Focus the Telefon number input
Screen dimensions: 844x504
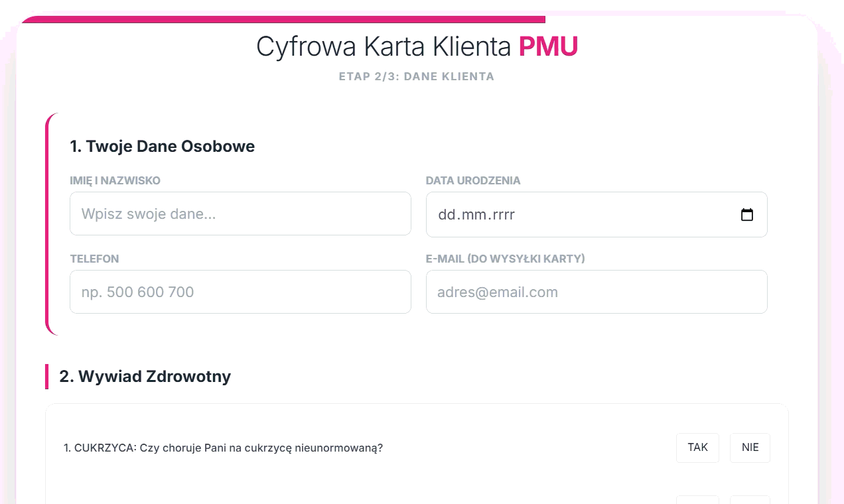point(240,292)
